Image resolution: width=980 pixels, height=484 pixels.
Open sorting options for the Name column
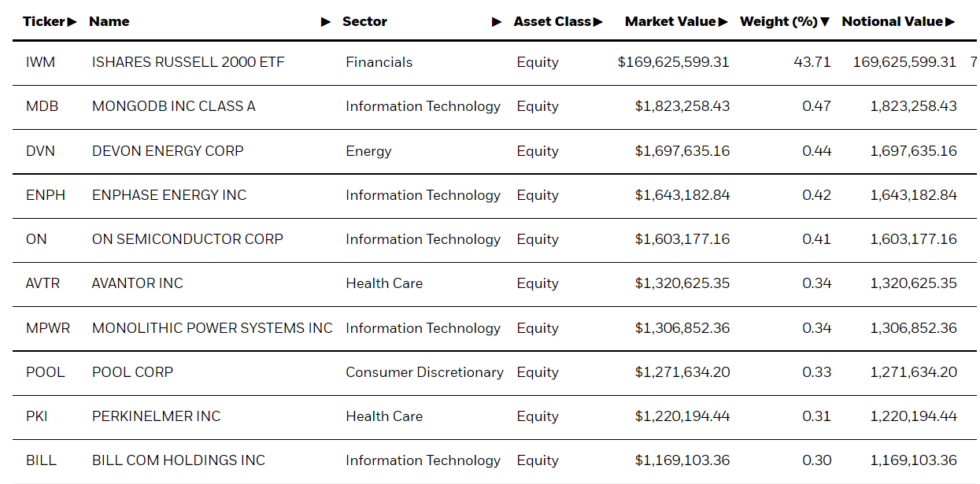[326, 21]
